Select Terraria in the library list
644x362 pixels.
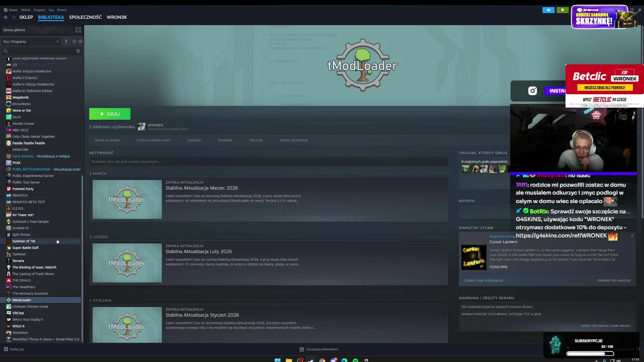coord(18,260)
